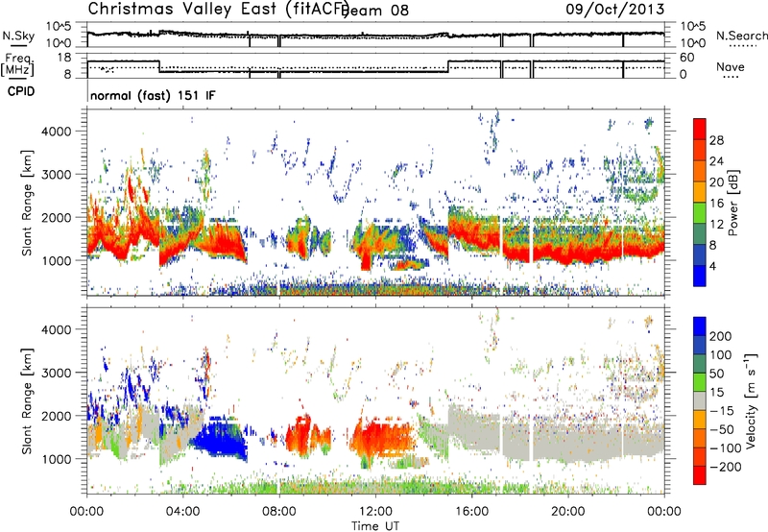768x532 pixels.
Task: Click the red bottom of velocity colorbar
Action: tap(700, 475)
